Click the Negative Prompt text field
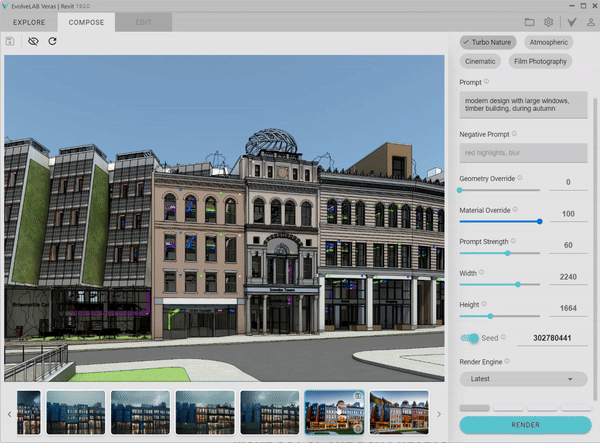 (x=523, y=153)
